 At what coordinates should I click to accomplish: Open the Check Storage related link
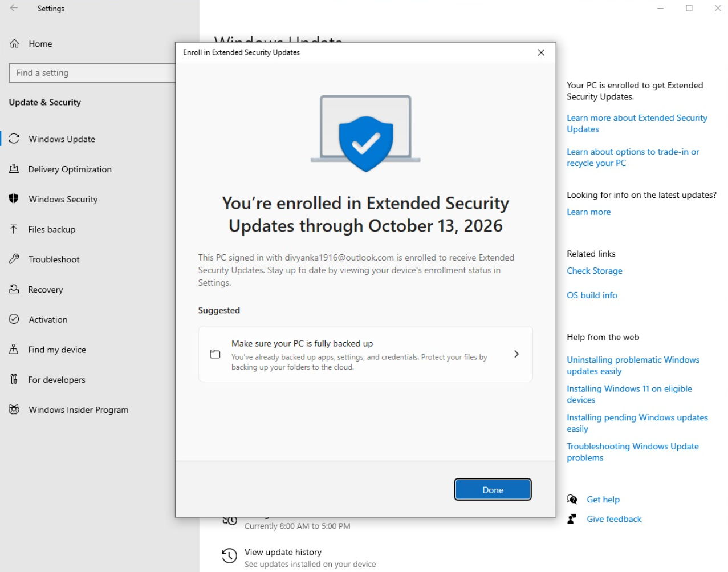point(594,271)
